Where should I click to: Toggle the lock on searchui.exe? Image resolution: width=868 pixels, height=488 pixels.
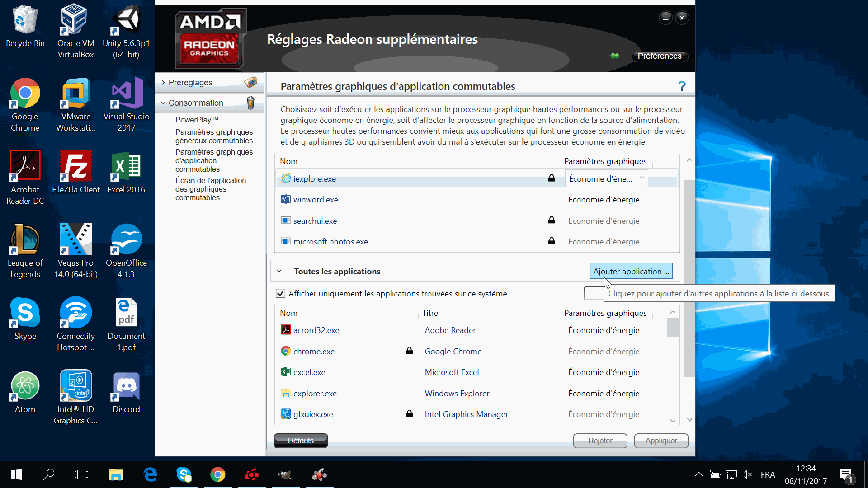[x=552, y=221]
